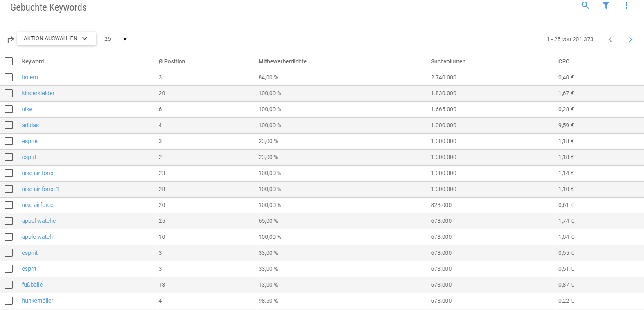The image size is (644, 310).
Task: Click the 98,50 % competition density value
Action: click(x=268, y=301)
